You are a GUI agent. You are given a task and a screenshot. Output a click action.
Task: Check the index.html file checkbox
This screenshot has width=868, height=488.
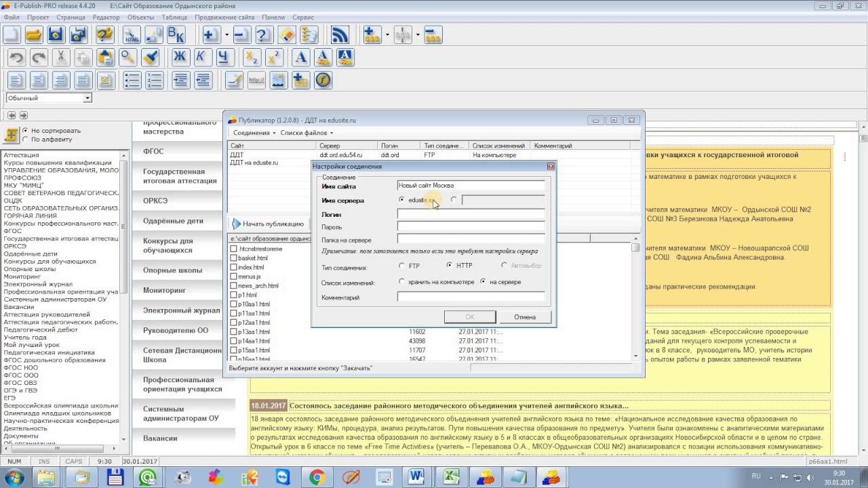tap(233, 268)
